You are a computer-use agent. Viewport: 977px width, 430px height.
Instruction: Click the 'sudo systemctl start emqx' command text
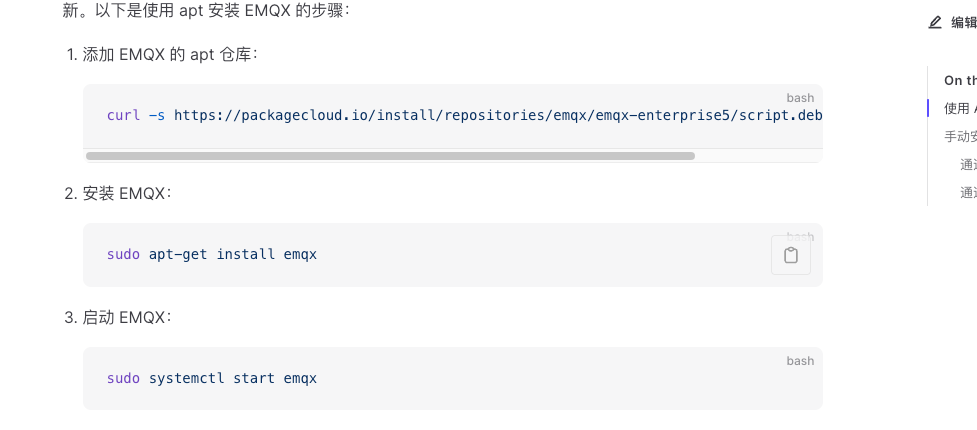(x=211, y=378)
